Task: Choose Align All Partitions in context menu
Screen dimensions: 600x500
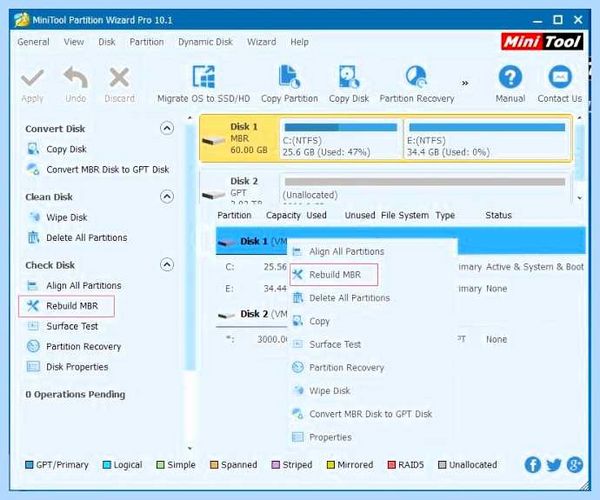Action: (372, 251)
